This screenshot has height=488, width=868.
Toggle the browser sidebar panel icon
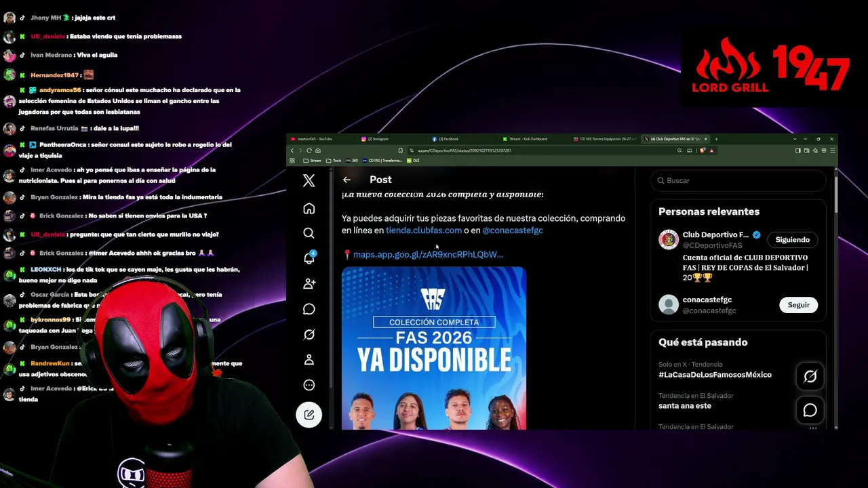point(798,150)
